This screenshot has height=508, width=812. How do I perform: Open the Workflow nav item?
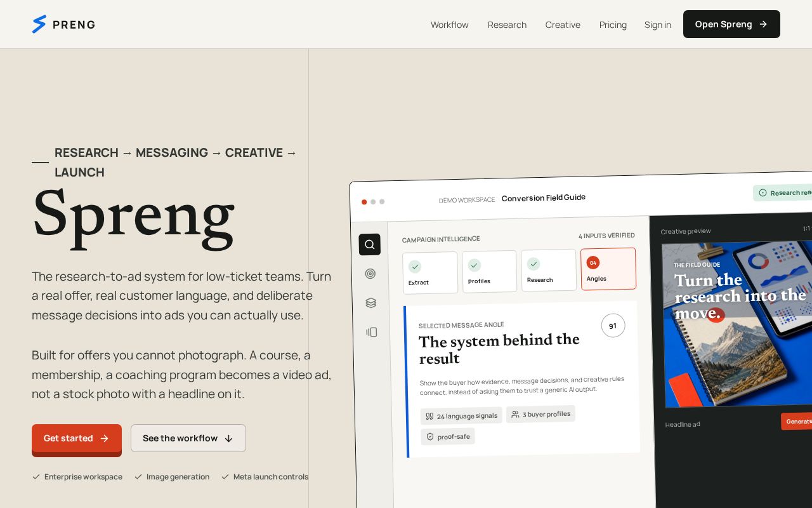(449, 25)
